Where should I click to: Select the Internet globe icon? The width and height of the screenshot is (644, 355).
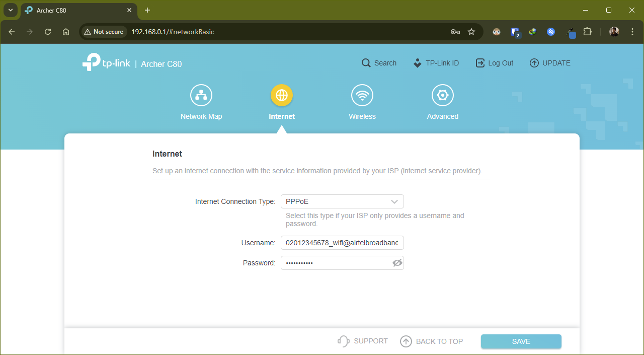click(281, 95)
